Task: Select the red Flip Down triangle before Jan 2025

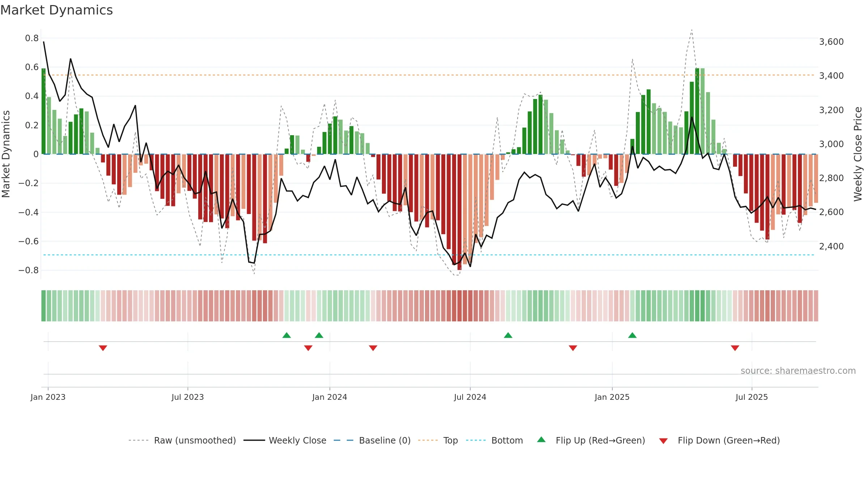Action: [x=573, y=348]
